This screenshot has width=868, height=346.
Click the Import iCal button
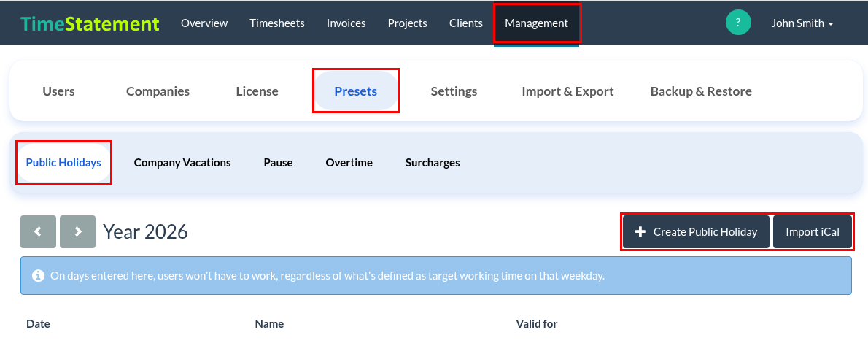[x=812, y=232]
